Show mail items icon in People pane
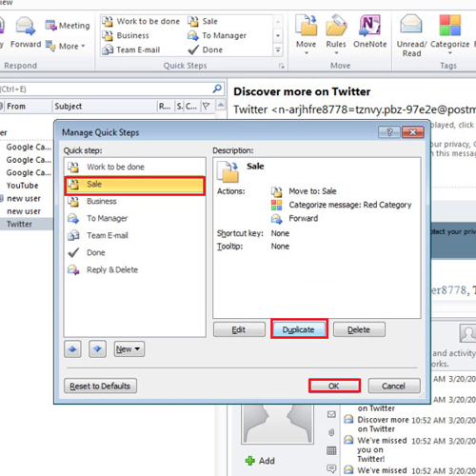Image resolution: width=476 pixels, height=476 pixels. pos(331,414)
